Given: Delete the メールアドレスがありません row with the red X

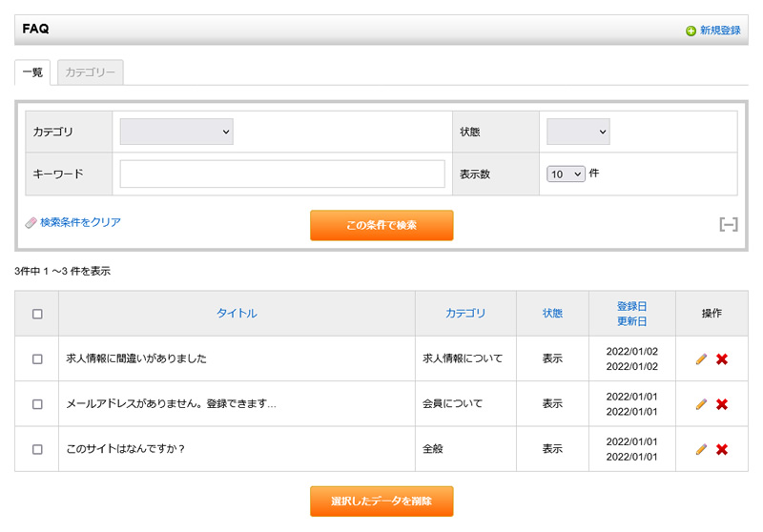Looking at the screenshot, I should pos(722,404).
